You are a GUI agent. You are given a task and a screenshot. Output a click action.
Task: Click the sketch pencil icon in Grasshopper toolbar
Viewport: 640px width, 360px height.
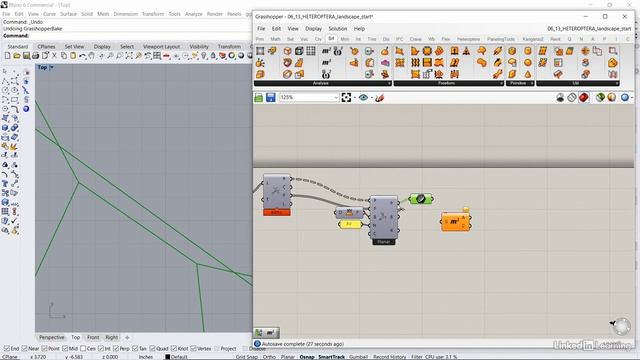click(380, 98)
